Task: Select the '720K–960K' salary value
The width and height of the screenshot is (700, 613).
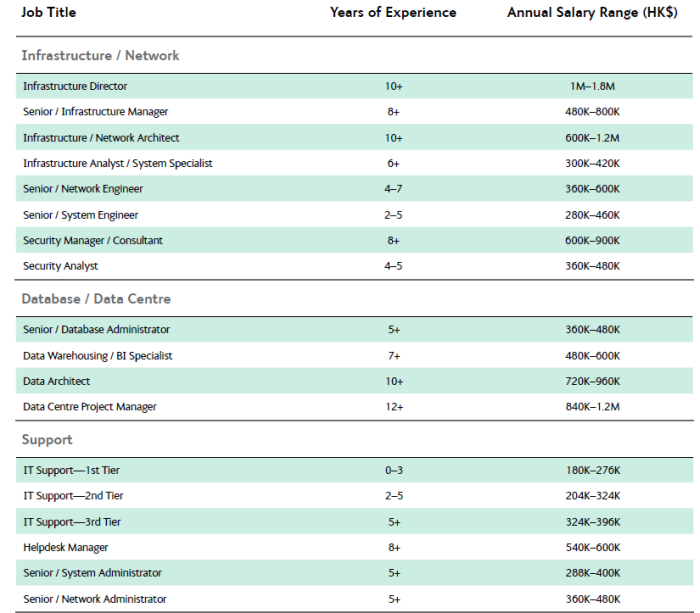Action: coord(592,381)
